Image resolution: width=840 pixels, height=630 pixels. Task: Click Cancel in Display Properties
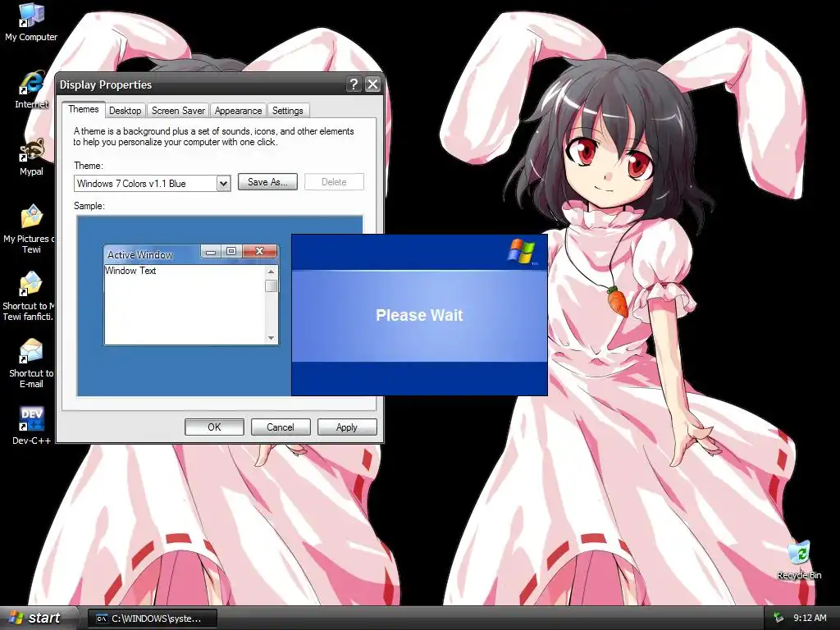point(281,427)
